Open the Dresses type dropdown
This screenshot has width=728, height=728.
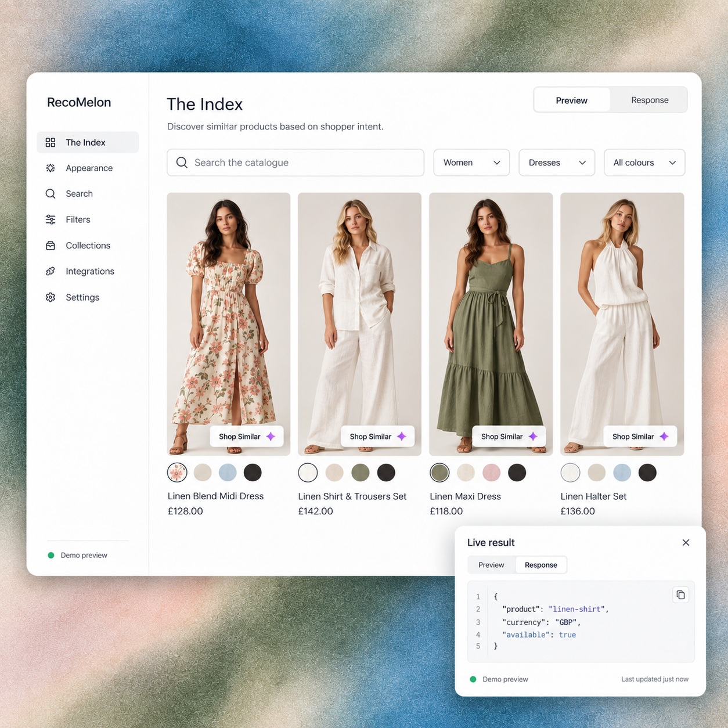pyautogui.click(x=557, y=163)
